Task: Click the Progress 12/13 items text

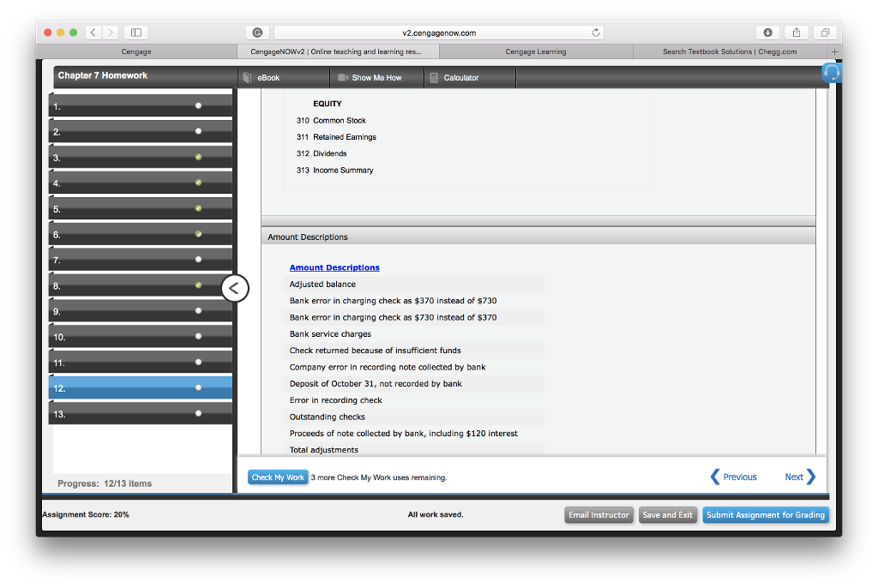Action: pyautogui.click(x=105, y=483)
